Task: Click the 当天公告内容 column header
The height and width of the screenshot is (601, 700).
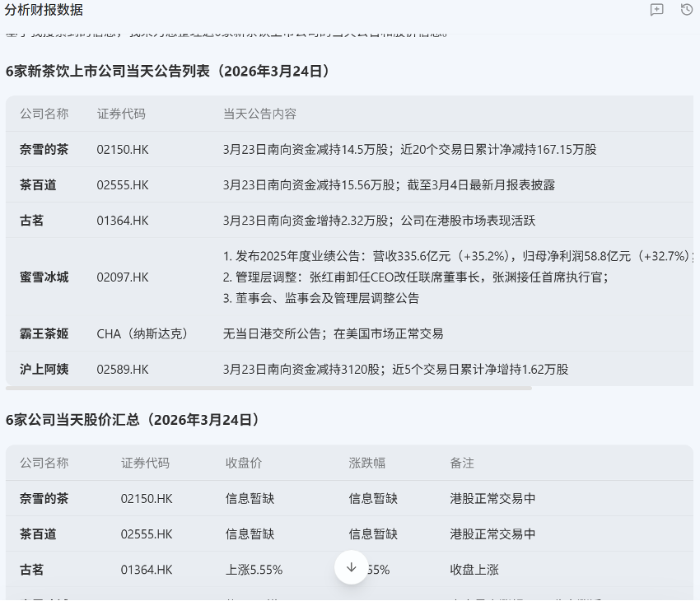Action: [x=259, y=114]
